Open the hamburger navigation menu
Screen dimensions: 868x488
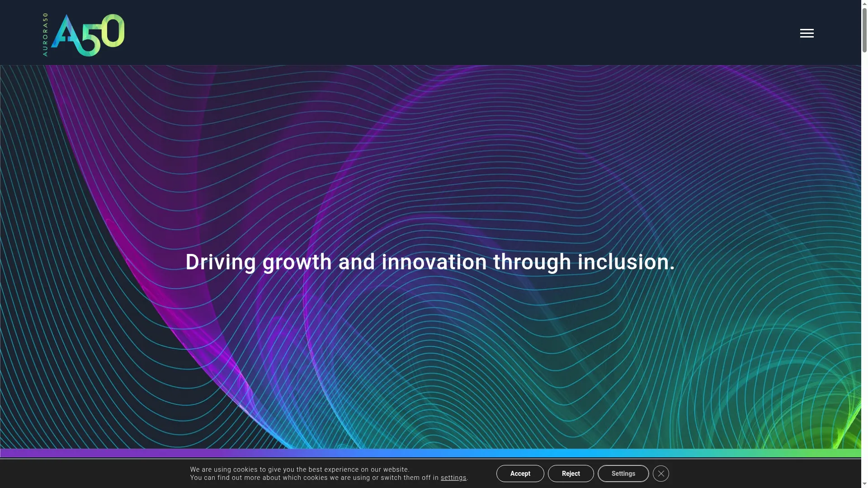coord(807,33)
